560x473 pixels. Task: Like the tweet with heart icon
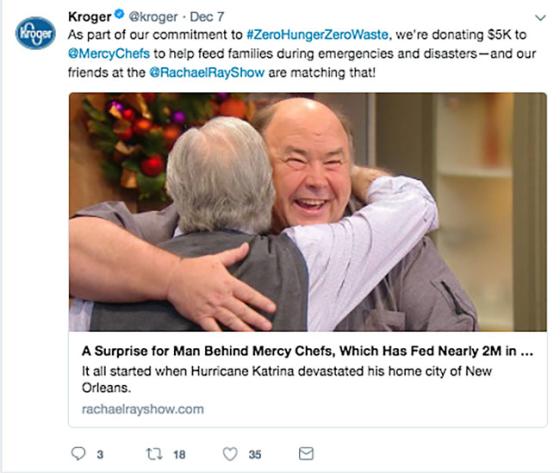[230, 454]
